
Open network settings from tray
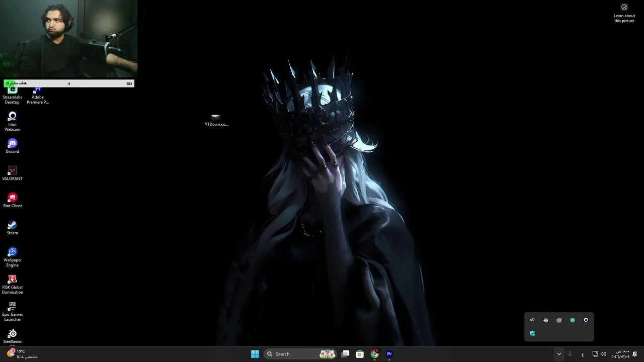595,354
